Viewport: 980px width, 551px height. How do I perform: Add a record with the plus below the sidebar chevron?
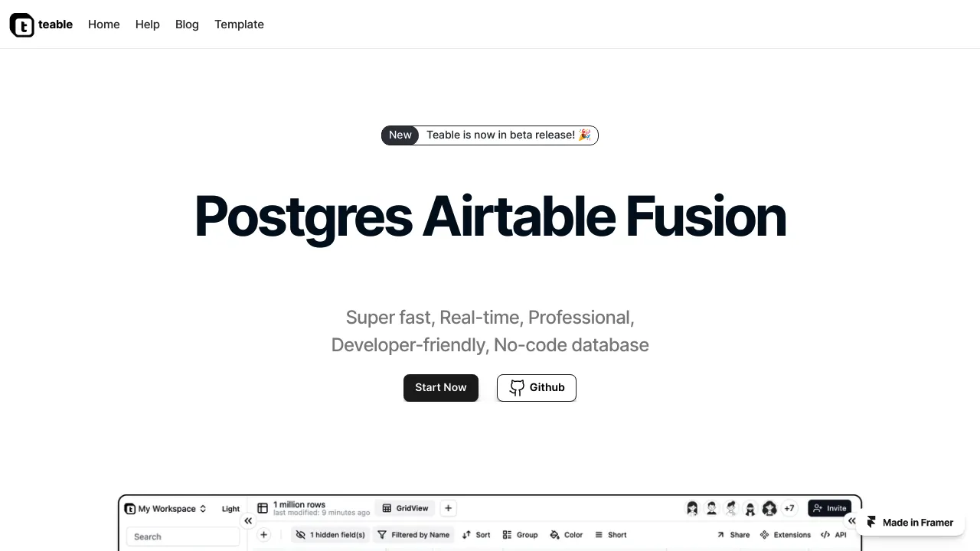point(263,535)
